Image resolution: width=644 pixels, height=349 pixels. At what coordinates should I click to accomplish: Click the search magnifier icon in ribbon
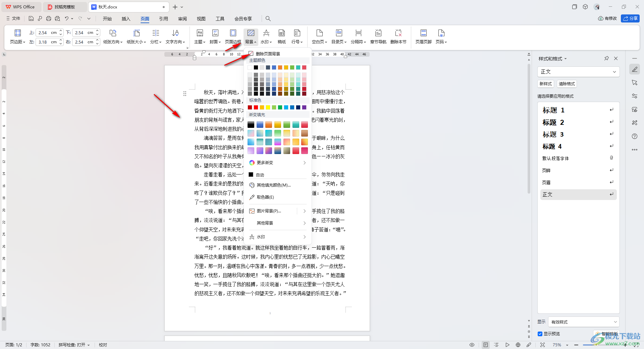(268, 19)
